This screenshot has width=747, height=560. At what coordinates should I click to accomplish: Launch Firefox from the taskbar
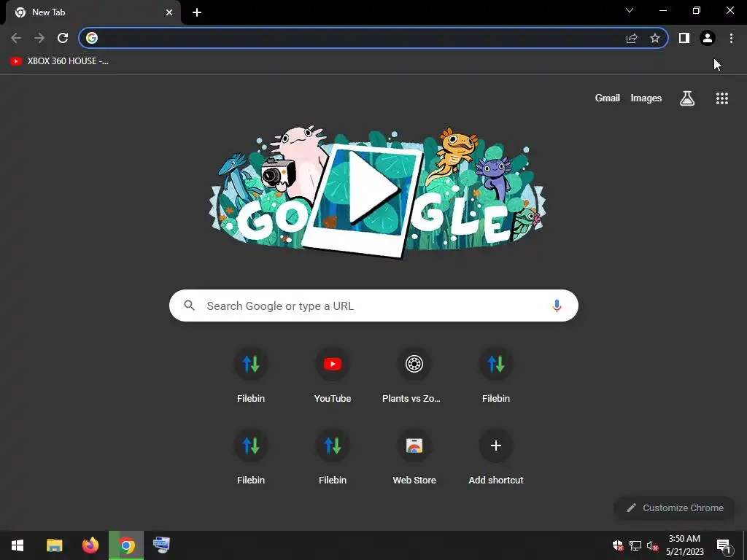(90, 545)
